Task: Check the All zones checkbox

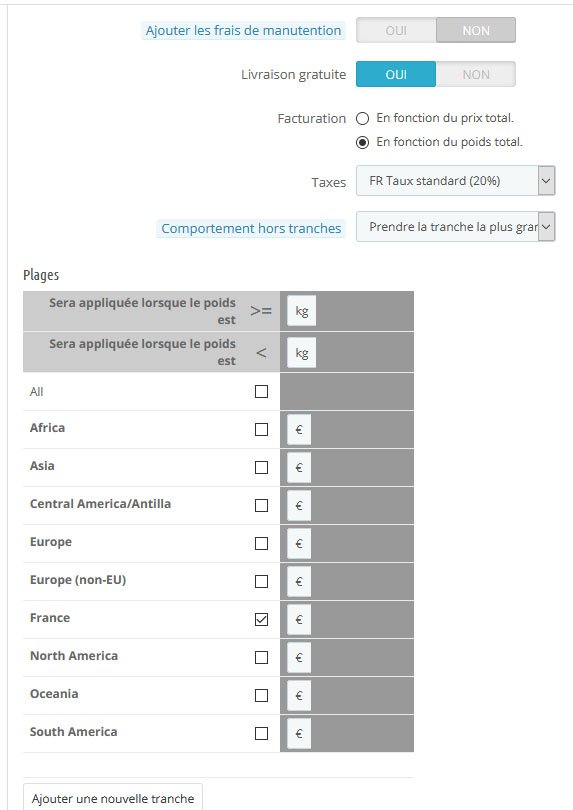Action: [261, 392]
